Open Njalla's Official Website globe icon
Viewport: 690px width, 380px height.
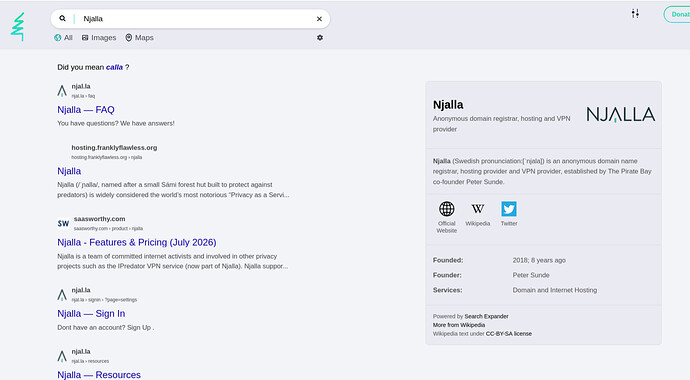click(x=447, y=209)
